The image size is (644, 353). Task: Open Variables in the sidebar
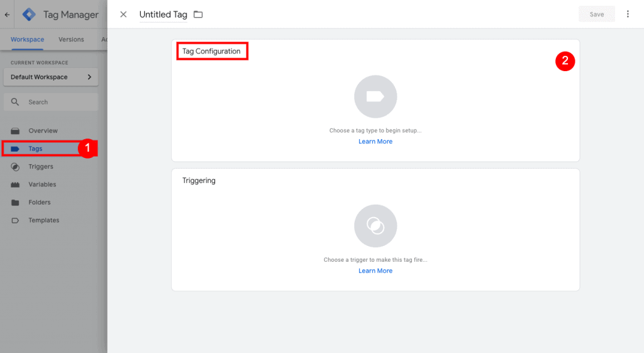pyautogui.click(x=42, y=184)
